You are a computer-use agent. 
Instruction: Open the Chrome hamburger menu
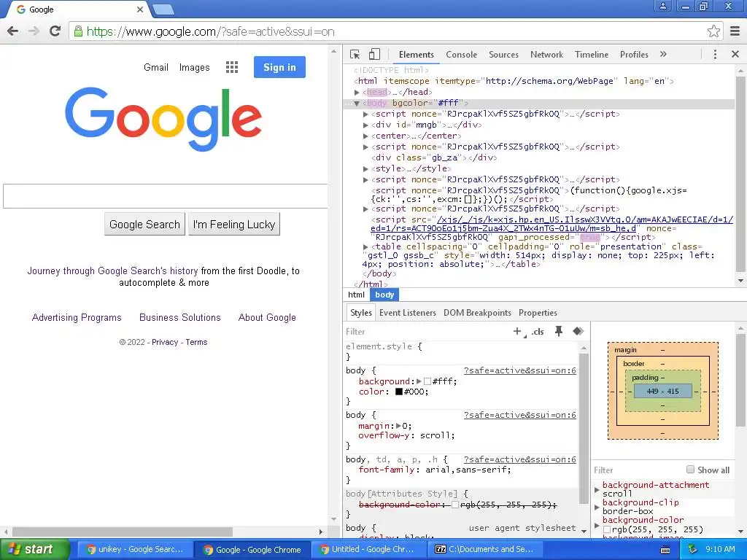(735, 31)
